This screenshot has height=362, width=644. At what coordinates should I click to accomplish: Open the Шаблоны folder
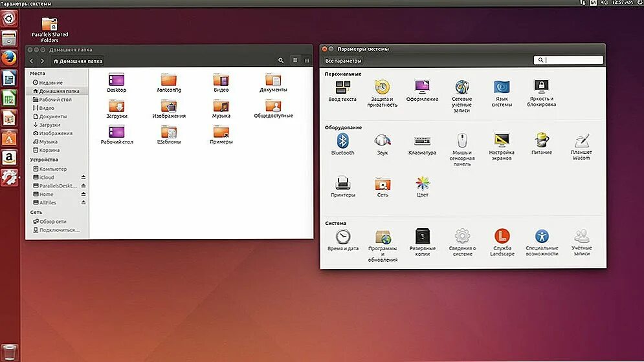click(x=169, y=134)
